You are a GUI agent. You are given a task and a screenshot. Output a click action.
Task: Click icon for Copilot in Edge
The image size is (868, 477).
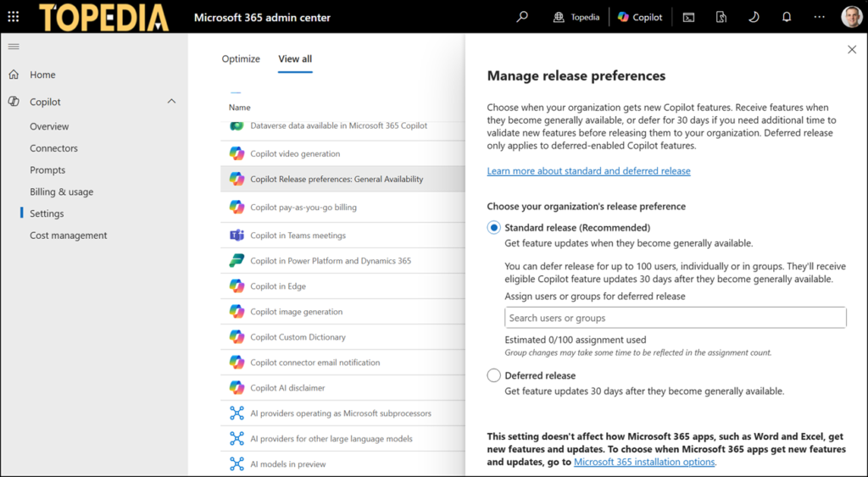pyautogui.click(x=237, y=286)
